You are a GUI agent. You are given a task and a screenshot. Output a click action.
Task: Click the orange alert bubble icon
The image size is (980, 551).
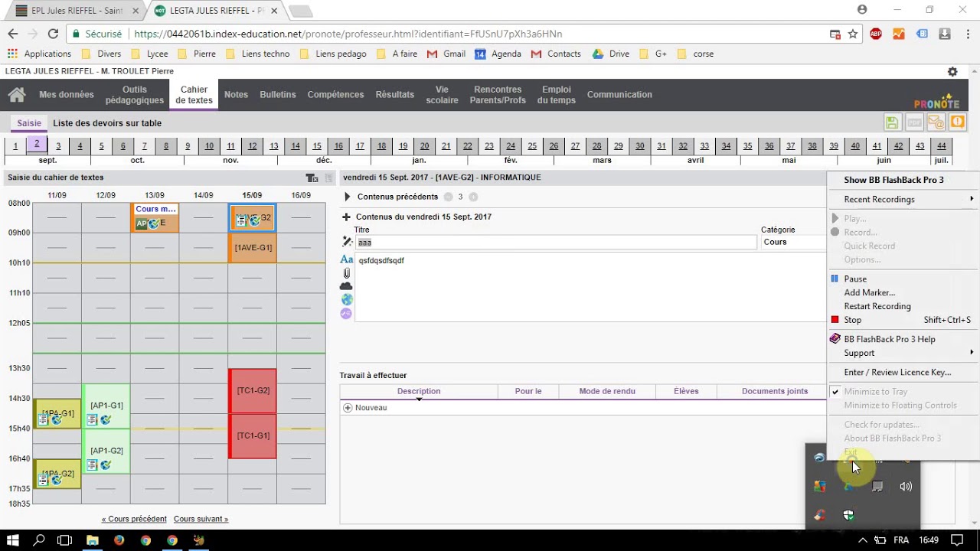(x=957, y=122)
